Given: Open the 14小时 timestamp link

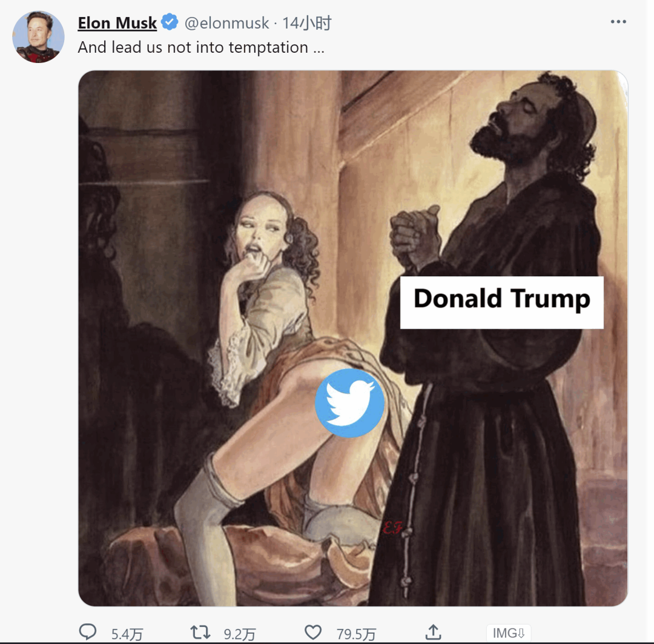Looking at the screenshot, I should [x=307, y=23].
